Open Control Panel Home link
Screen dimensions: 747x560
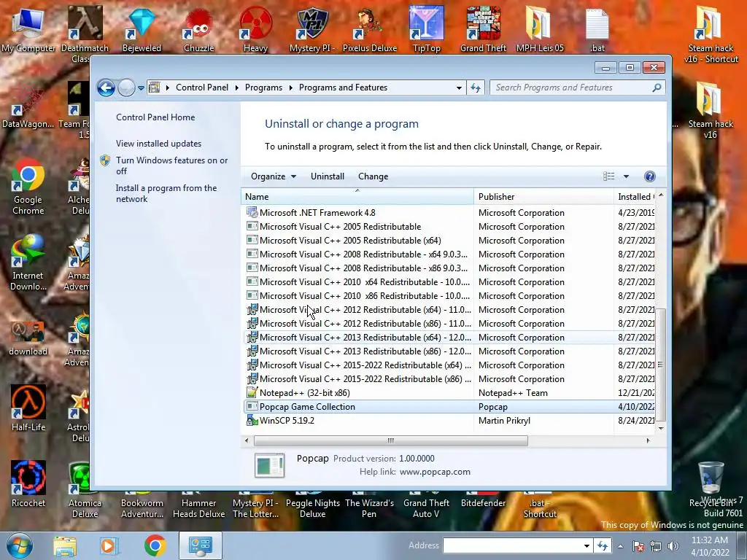pyautogui.click(x=155, y=117)
